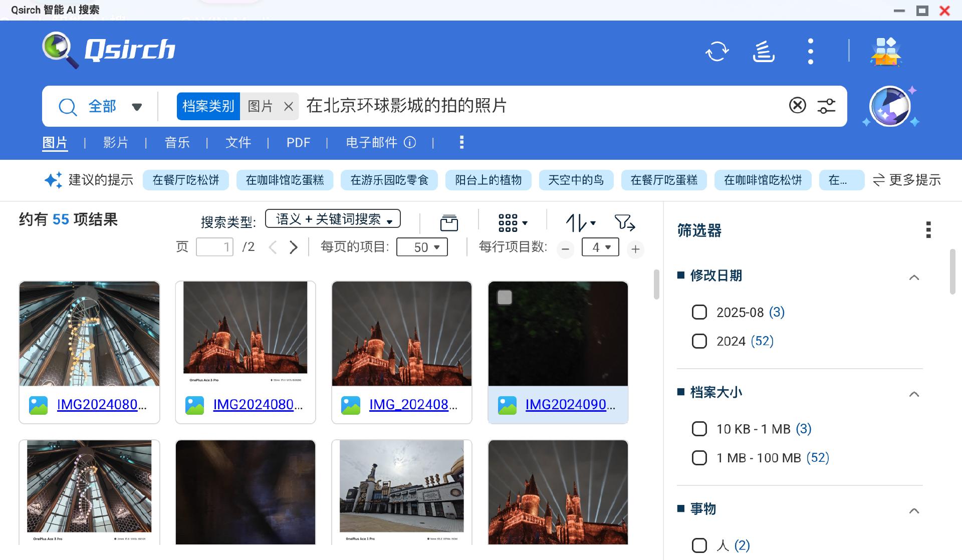Switch to the PDF tab

point(298,143)
